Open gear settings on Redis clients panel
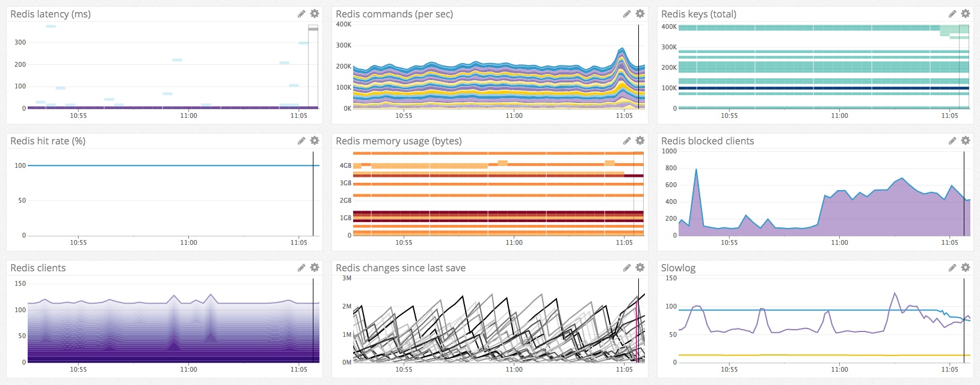The width and height of the screenshot is (980, 385). click(315, 268)
